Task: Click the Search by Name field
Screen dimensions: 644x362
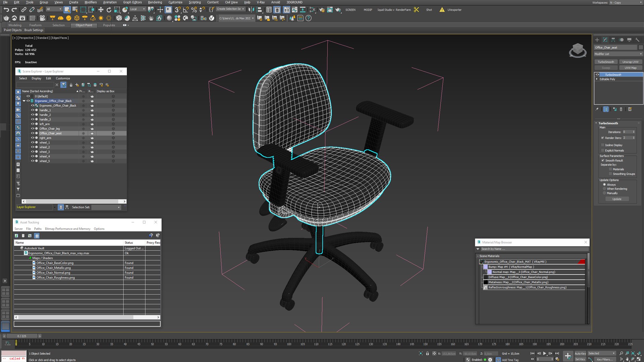Action: click(x=535, y=249)
